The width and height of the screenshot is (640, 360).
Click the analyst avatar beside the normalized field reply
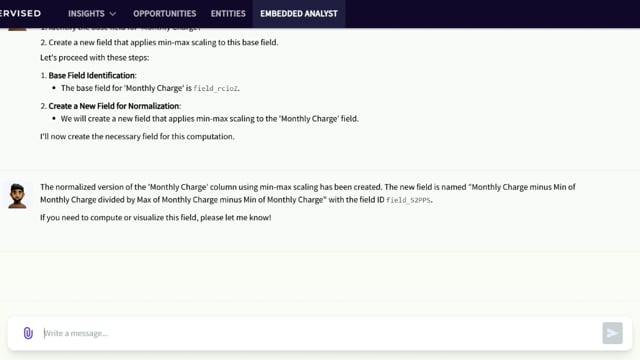[x=17, y=196]
